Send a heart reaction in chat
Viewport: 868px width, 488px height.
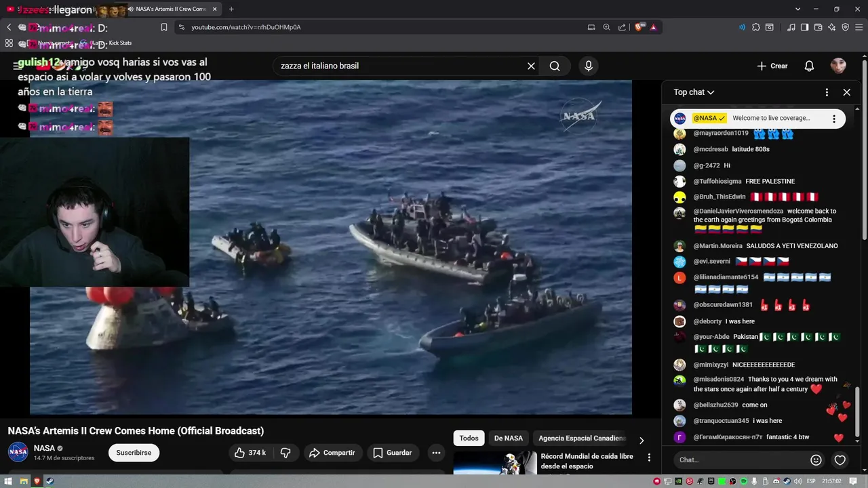(840, 460)
